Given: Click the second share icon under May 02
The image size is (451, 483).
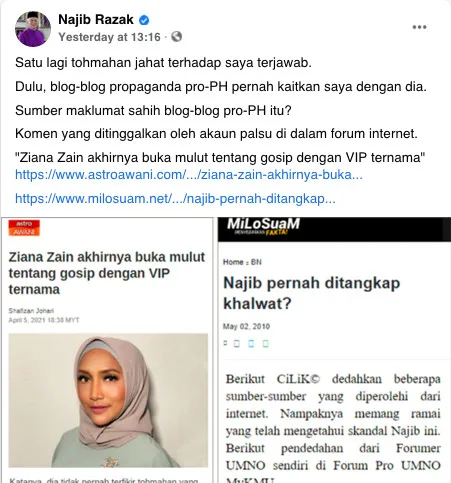Looking at the screenshot, I should (x=237, y=343).
